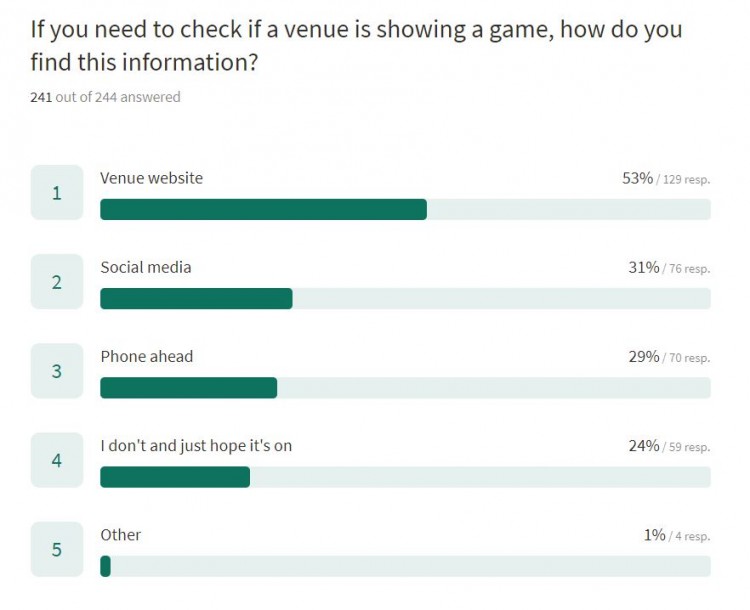Select the number 5 rank badge

click(x=57, y=549)
